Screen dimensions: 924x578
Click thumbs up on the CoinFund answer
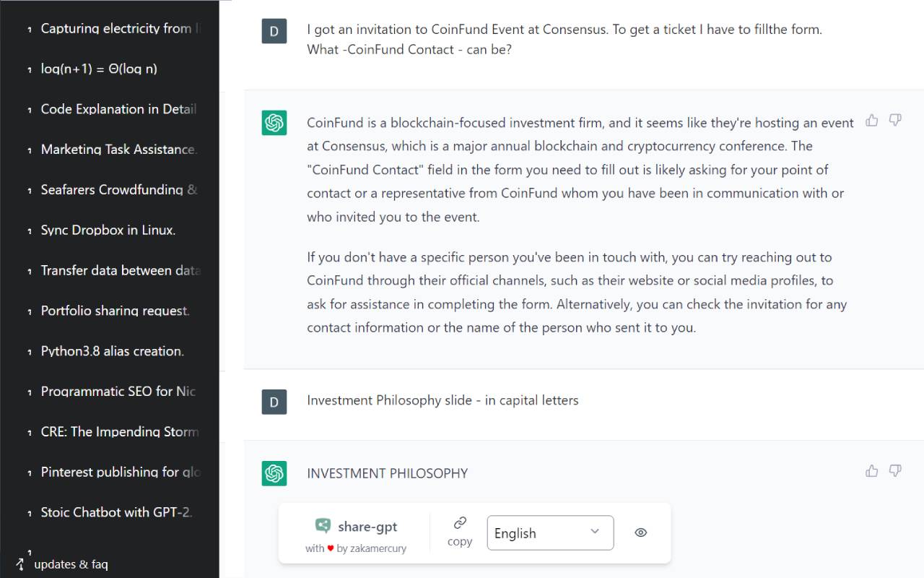872,120
